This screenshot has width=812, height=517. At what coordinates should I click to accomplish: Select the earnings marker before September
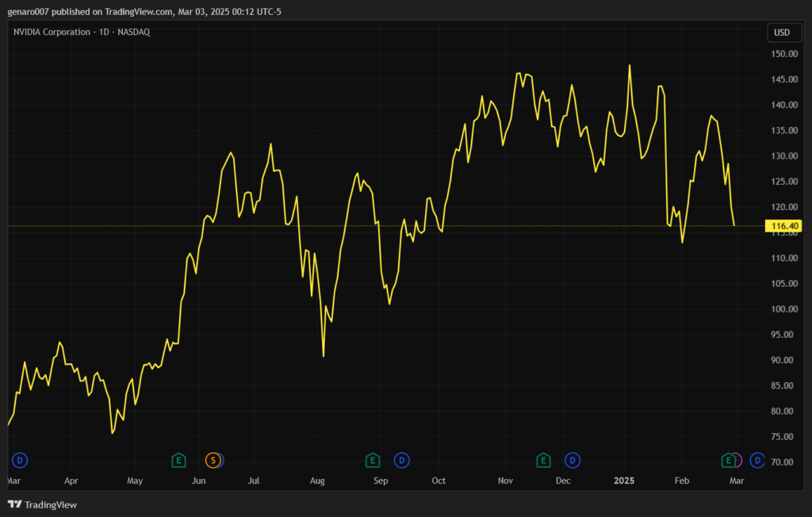tap(372, 460)
